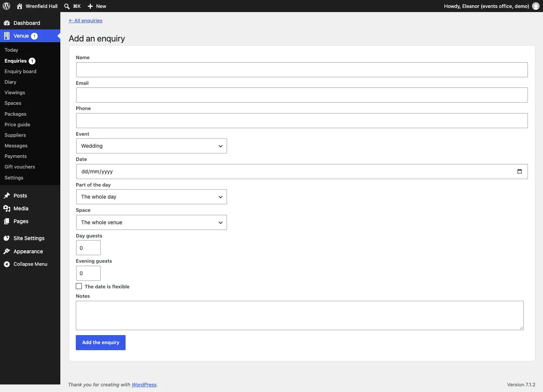Click the Dashboard gauge icon
Image resolution: width=543 pixels, height=392 pixels.
[x=7, y=23]
